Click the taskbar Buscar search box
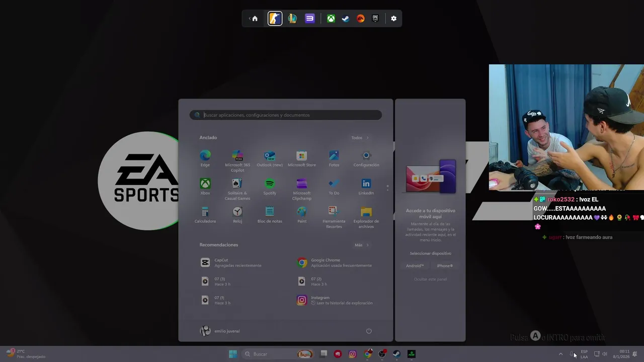This screenshot has width=644, height=362. pyautogui.click(x=278, y=354)
